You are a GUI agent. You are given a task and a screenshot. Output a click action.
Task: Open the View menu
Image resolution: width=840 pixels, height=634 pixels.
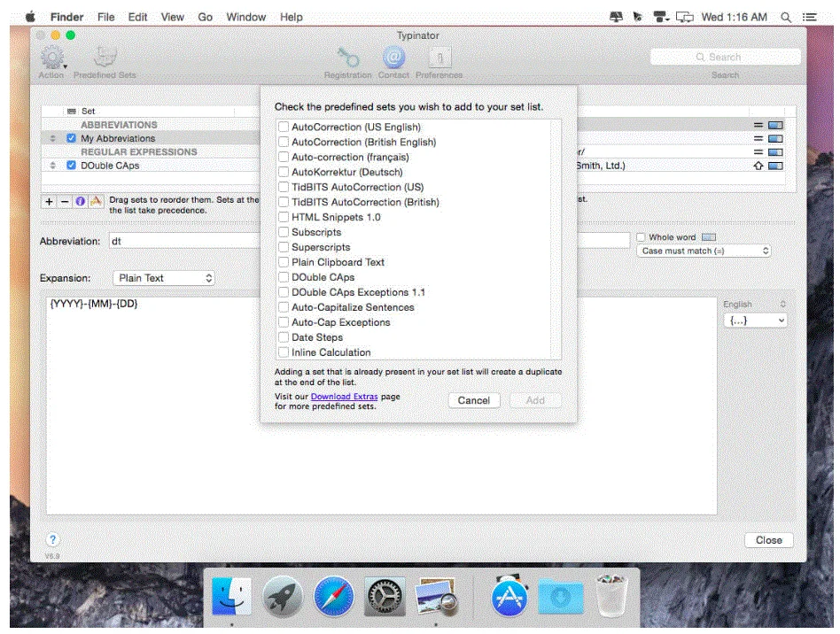[x=173, y=17]
